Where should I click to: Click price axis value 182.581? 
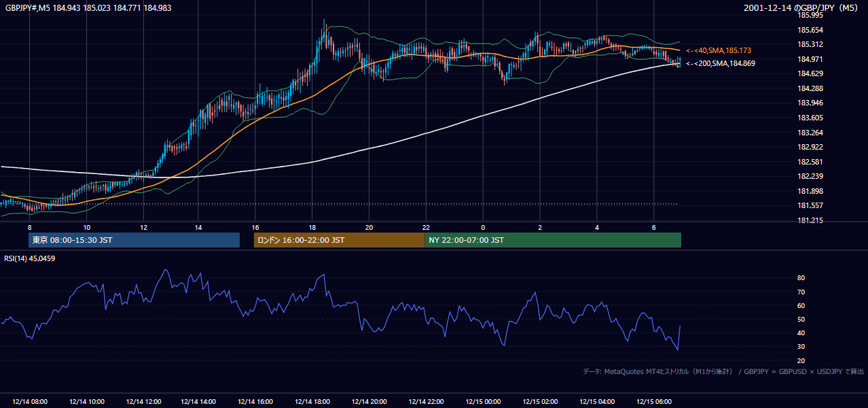click(x=810, y=162)
